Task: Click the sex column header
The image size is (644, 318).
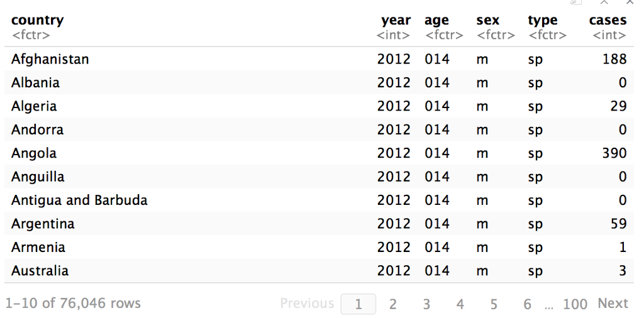Action: 488,20
